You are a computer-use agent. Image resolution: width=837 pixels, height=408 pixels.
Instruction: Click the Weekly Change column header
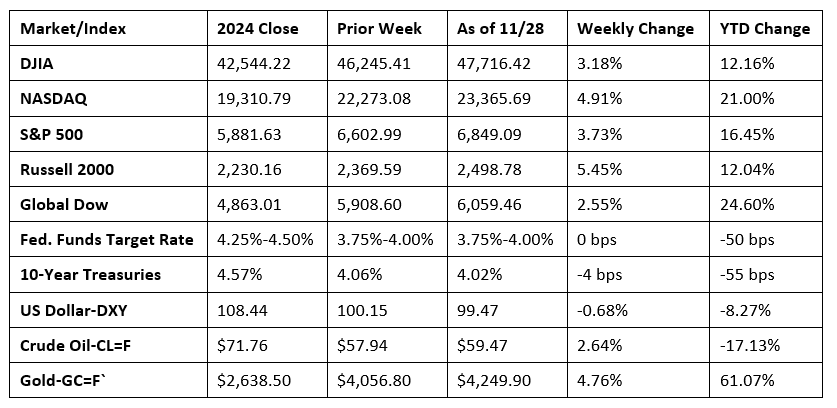(635, 29)
